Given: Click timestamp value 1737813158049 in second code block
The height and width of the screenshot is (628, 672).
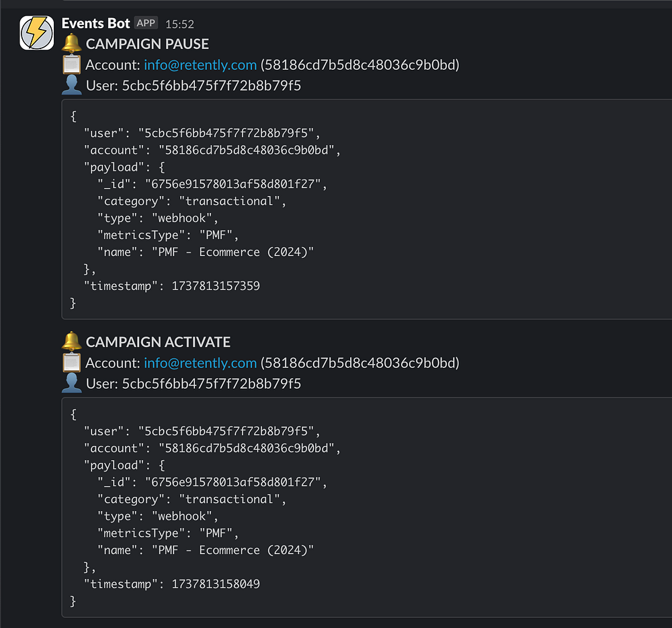Looking at the screenshot, I should (216, 584).
